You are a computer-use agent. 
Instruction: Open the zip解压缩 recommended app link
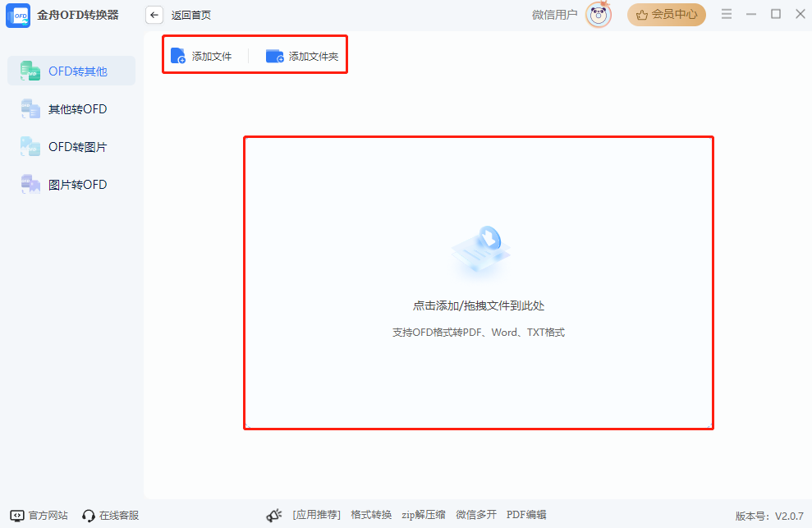424,515
